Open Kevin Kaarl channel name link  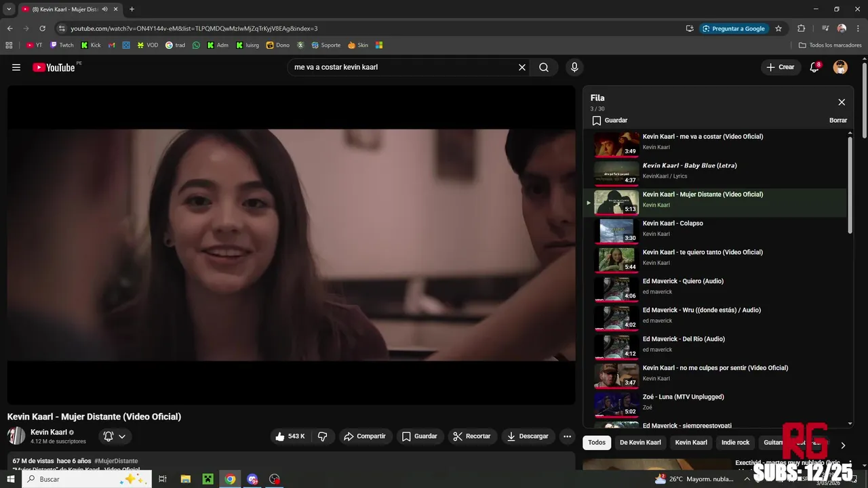(x=49, y=432)
